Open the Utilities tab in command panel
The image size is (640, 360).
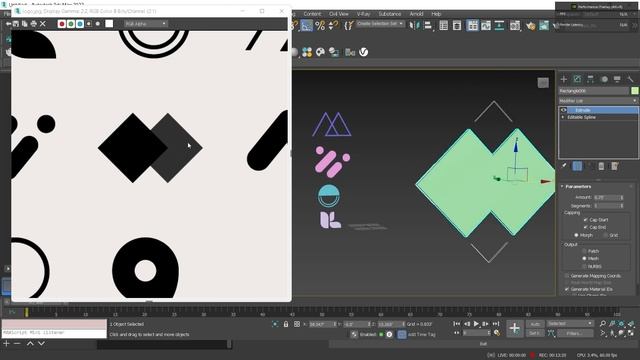point(630,79)
